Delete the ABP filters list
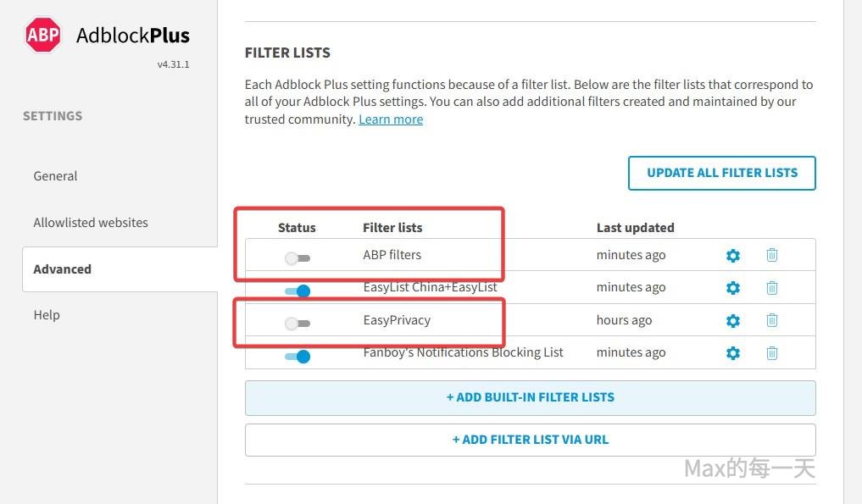 tap(772, 255)
